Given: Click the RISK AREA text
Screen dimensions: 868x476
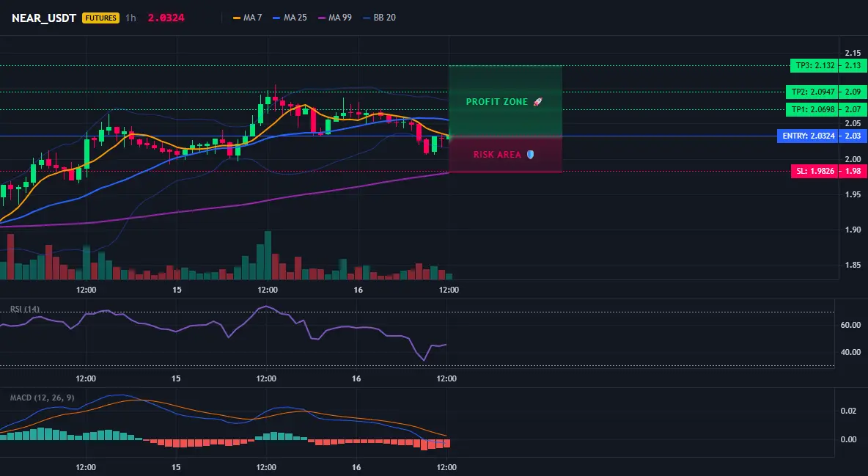Looking at the screenshot, I should (497, 155).
